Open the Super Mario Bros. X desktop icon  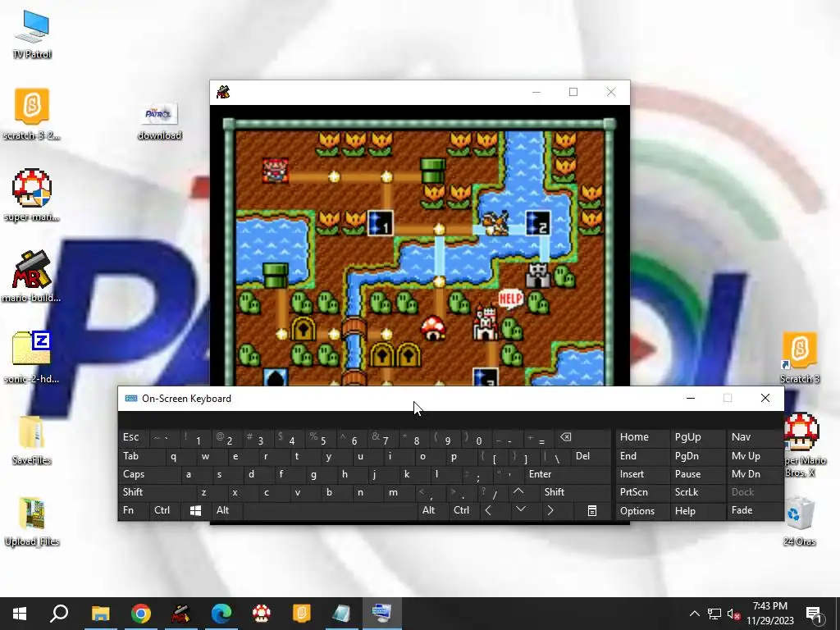[x=802, y=444]
